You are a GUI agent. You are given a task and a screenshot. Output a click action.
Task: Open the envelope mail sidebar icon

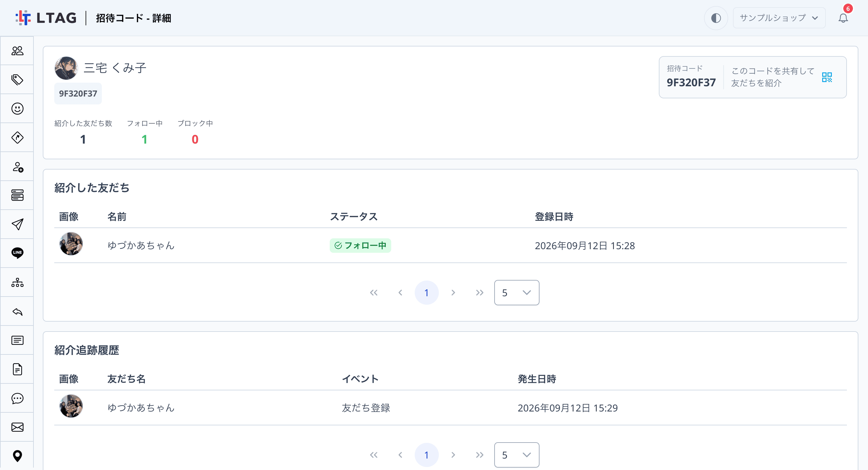pyautogui.click(x=17, y=427)
